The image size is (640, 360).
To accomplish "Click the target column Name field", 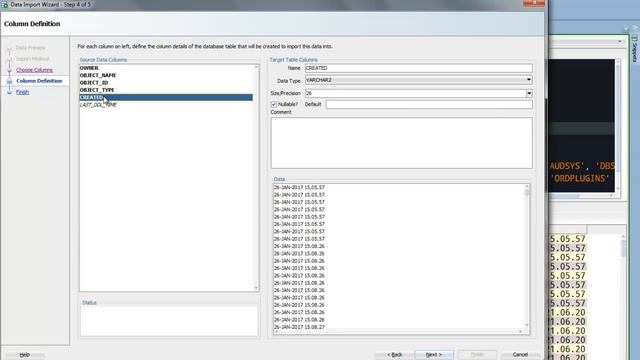I will click(418, 68).
